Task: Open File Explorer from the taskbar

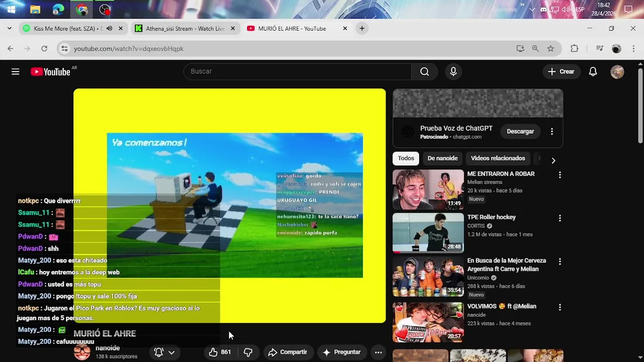Action: tap(35, 10)
